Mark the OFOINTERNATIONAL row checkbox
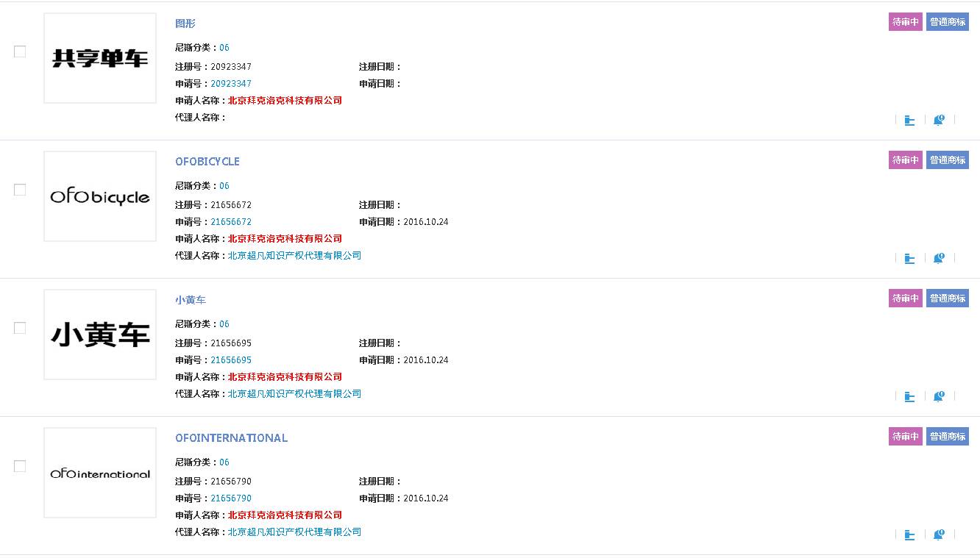This screenshot has height=558, width=980. click(x=20, y=466)
